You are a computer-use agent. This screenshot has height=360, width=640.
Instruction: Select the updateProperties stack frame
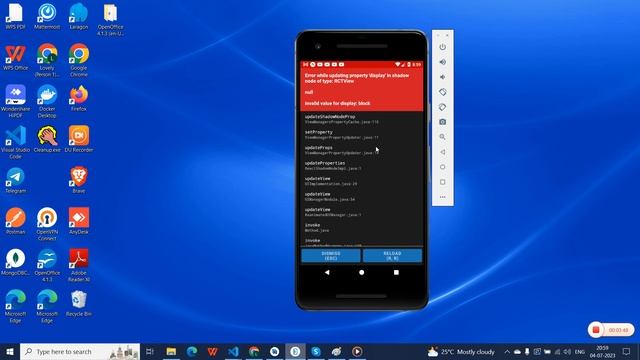pyautogui.click(x=362, y=166)
